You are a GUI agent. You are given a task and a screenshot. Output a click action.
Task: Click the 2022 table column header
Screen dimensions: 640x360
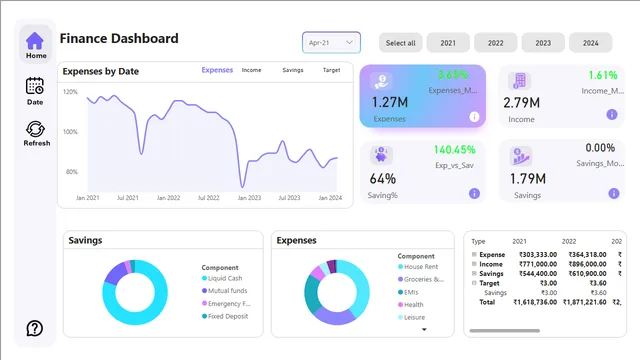point(569,242)
